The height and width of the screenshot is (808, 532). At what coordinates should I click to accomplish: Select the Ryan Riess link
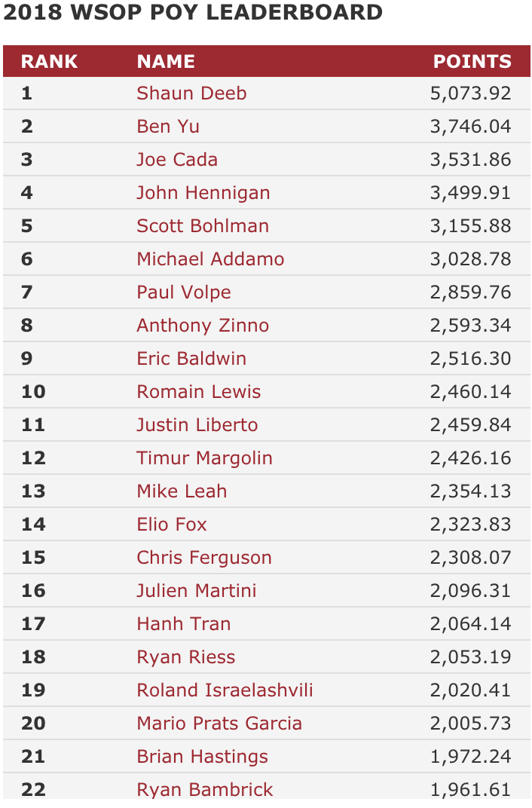pyautogui.click(x=186, y=657)
